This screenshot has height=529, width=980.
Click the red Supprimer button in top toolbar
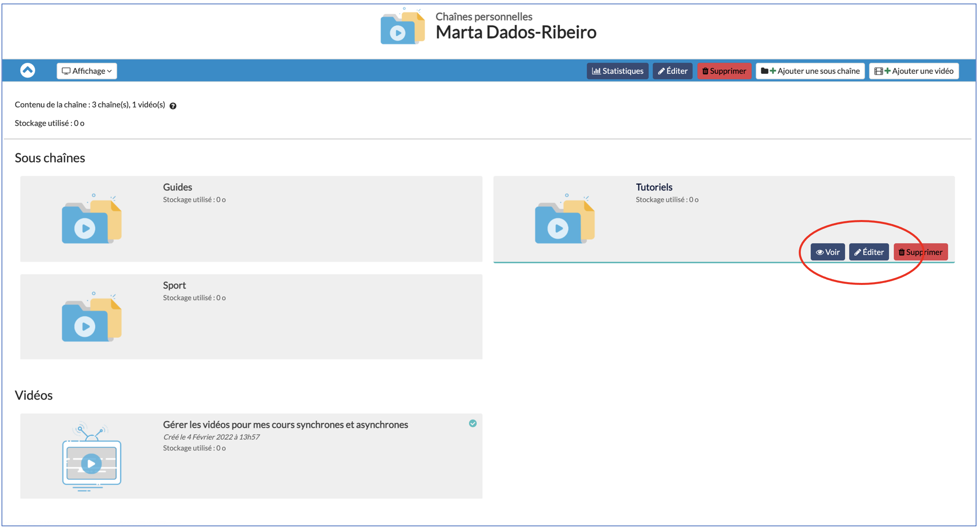tap(724, 71)
